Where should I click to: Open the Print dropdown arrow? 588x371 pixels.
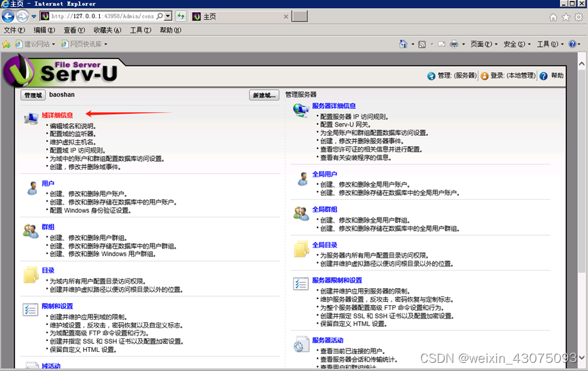pos(464,44)
